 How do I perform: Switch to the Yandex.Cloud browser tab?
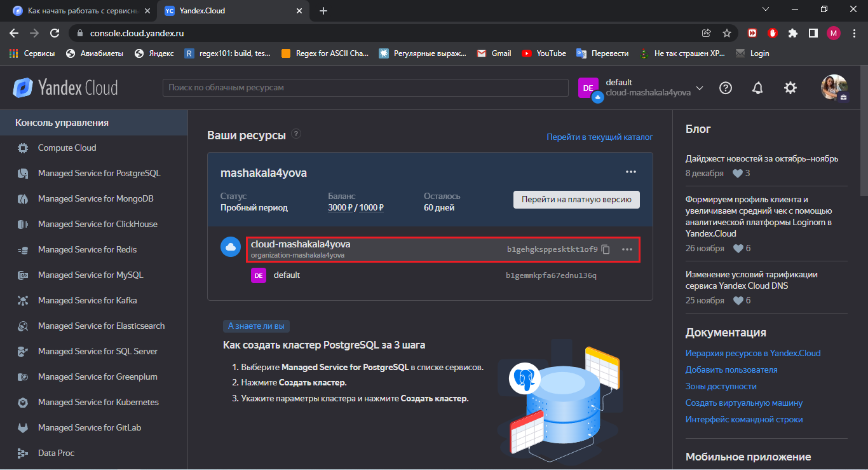coord(234,11)
